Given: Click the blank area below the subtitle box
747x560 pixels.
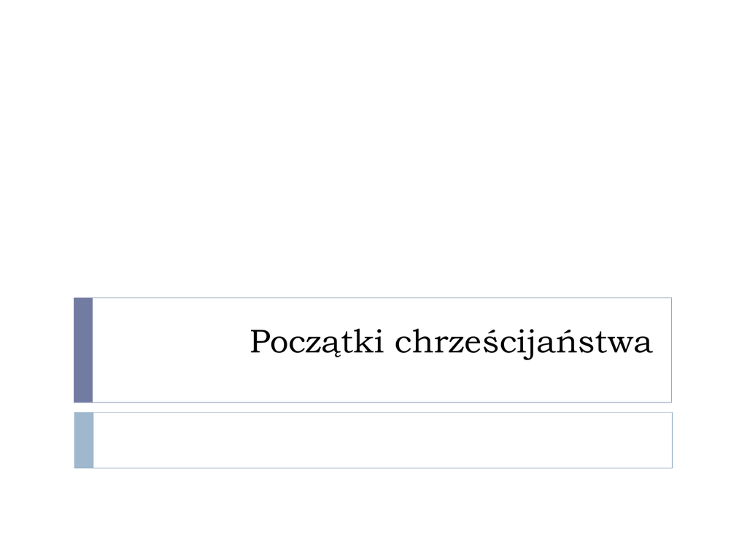Looking at the screenshot, I should point(373,514).
